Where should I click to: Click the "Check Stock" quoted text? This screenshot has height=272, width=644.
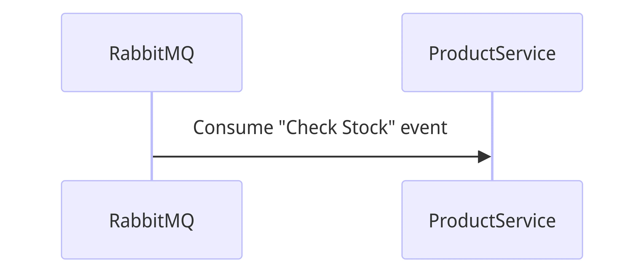point(336,128)
